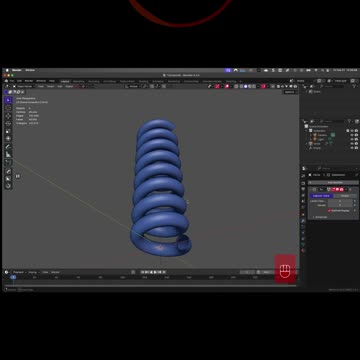The width and height of the screenshot is (360, 360).
Task: Select the Move tool
Action: click(8, 116)
